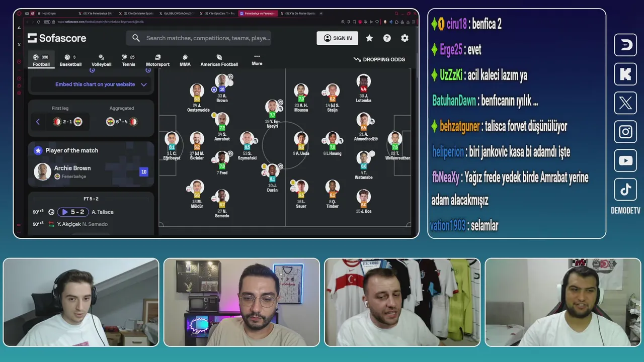Open the Instagram icon
Screen dimensions: 644x362
pyautogui.click(x=625, y=132)
